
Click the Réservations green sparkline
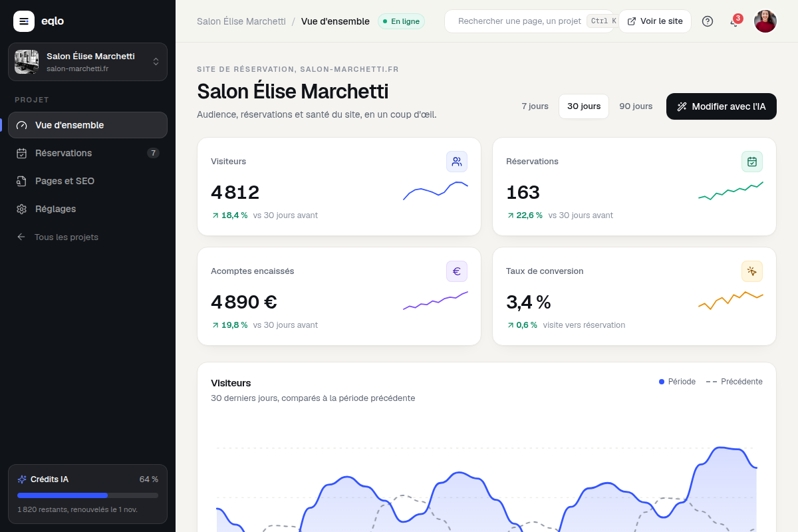click(731, 190)
